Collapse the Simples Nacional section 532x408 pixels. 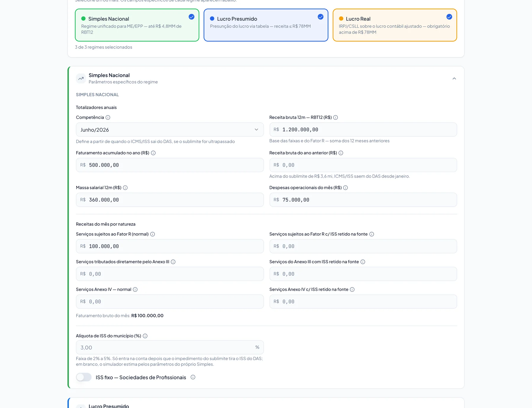(454, 79)
